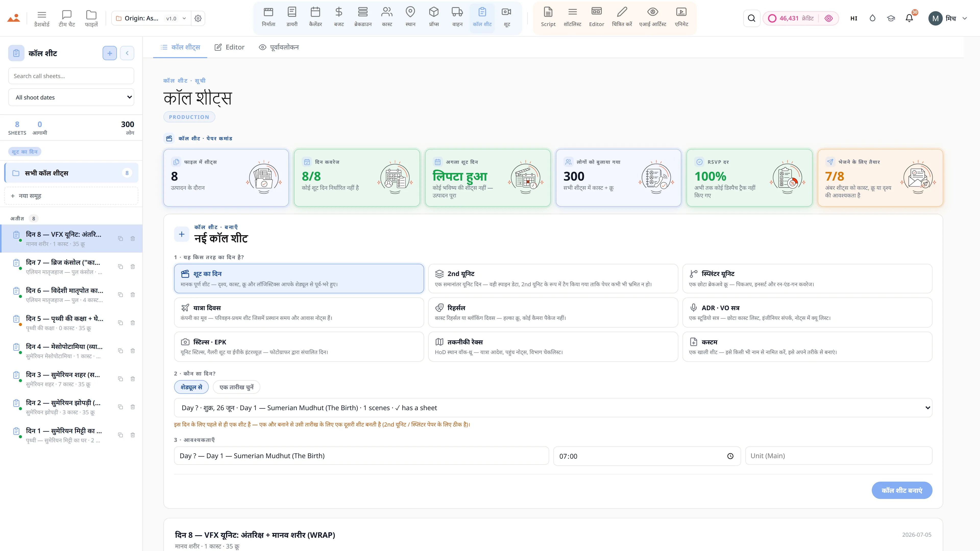This screenshot has width=980, height=551.
Task: Click the droplet theme icon
Action: pyautogui.click(x=872, y=18)
